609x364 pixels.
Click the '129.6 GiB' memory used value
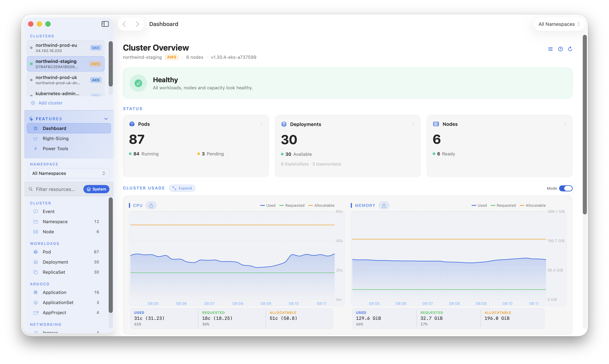[x=368, y=318]
